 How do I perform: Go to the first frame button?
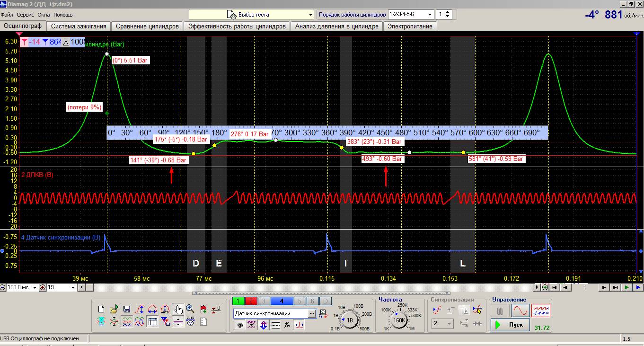point(554,287)
